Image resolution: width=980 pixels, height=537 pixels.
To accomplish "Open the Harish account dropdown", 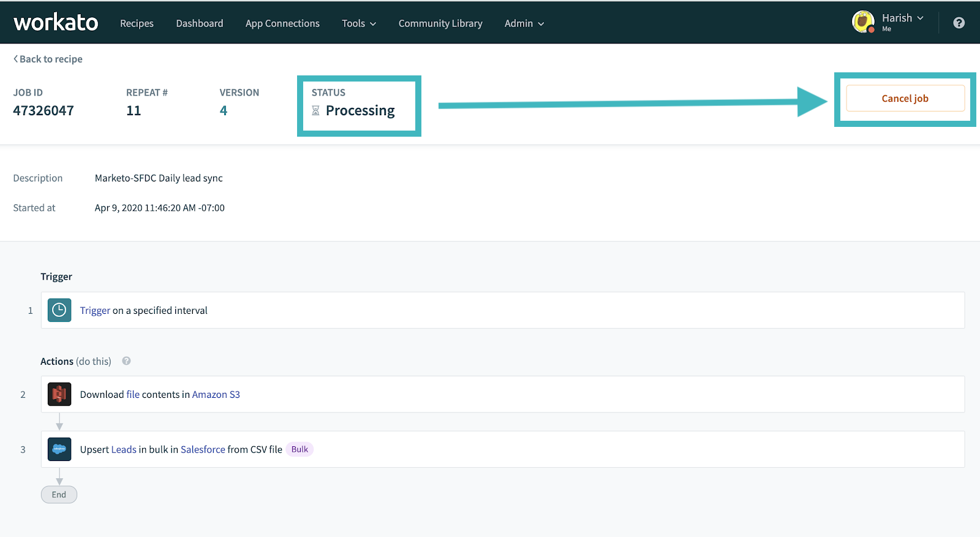I will pyautogui.click(x=902, y=18).
